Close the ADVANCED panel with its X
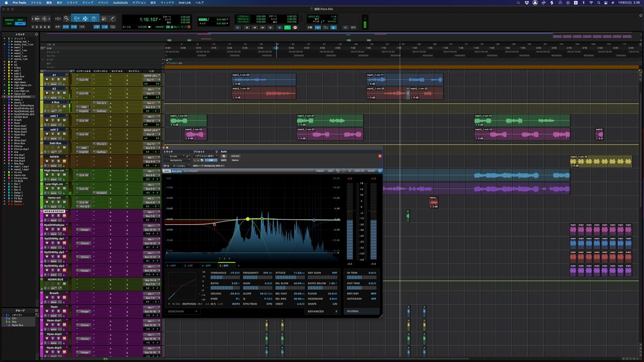This screenshot has width=644, height=362. pyautogui.click(x=336, y=311)
